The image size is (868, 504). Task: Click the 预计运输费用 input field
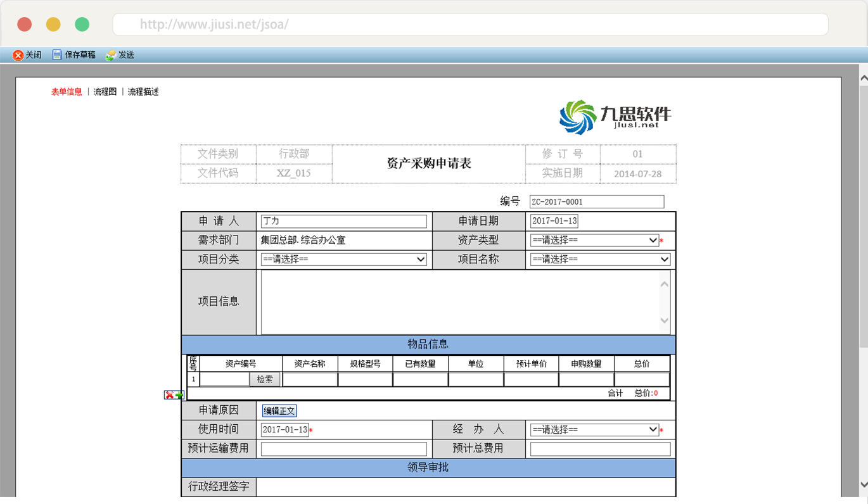point(343,449)
